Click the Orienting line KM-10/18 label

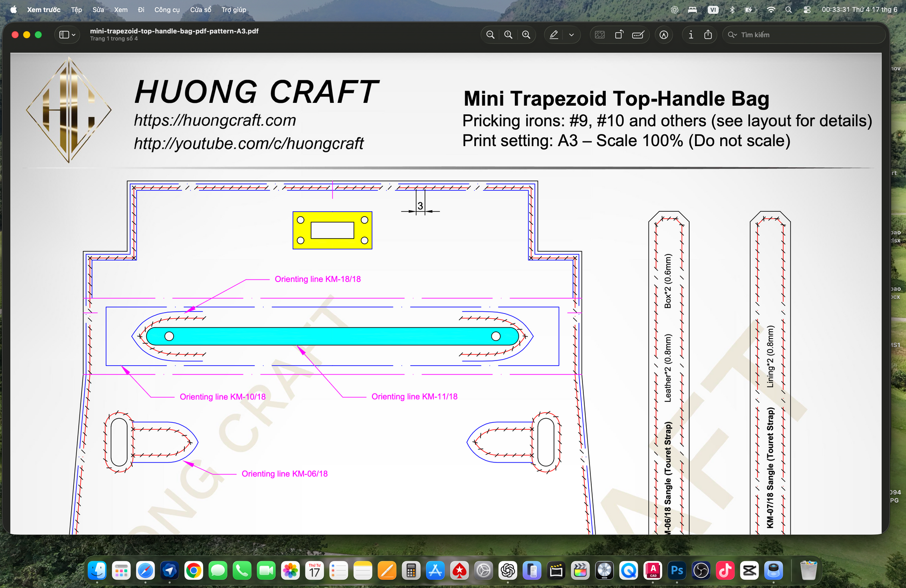(x=223, y=397)
